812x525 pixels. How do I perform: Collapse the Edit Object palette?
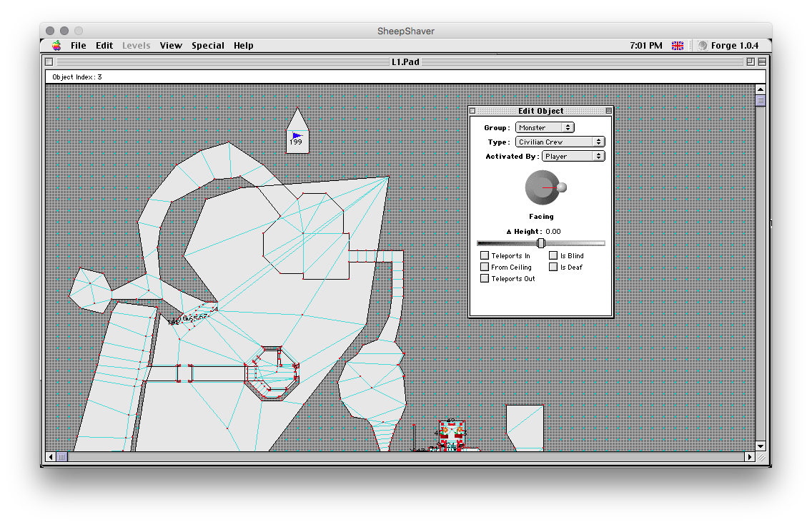[x=608, y=111]
